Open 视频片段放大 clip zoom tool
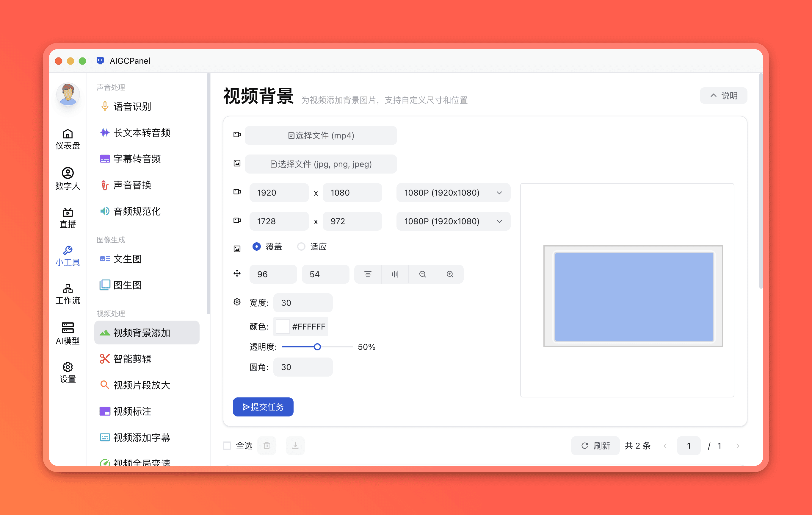Image resolution: width=812 pixels, height=515 pixels. (147, 385)
